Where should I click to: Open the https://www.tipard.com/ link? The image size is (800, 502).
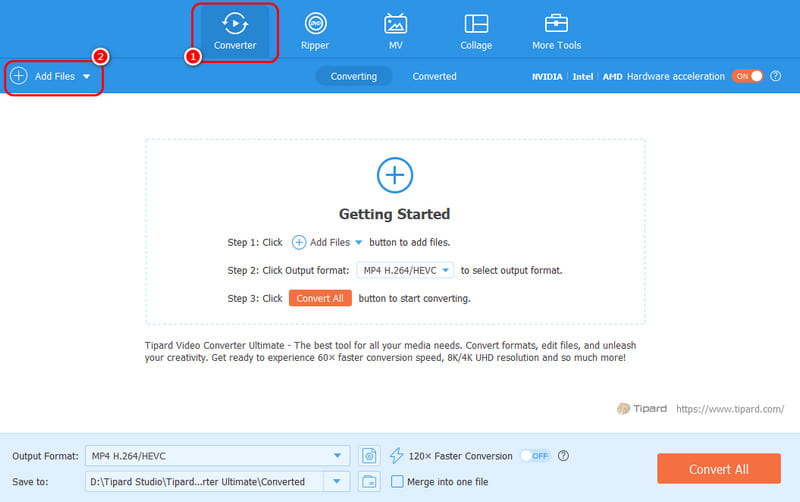tap(730, 409)
